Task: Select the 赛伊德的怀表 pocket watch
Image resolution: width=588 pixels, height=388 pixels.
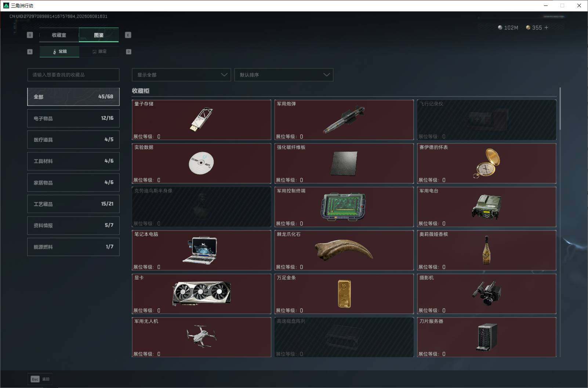Action: tap(487, 163)
